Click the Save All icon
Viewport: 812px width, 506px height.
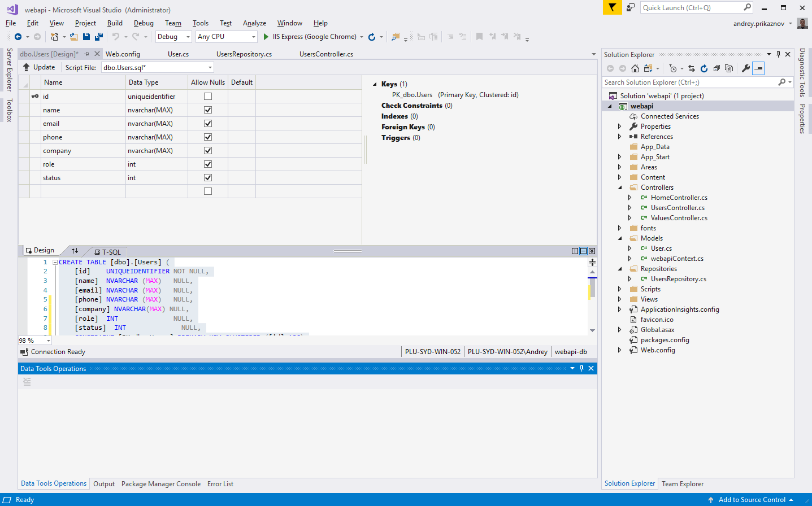point(99,37)
